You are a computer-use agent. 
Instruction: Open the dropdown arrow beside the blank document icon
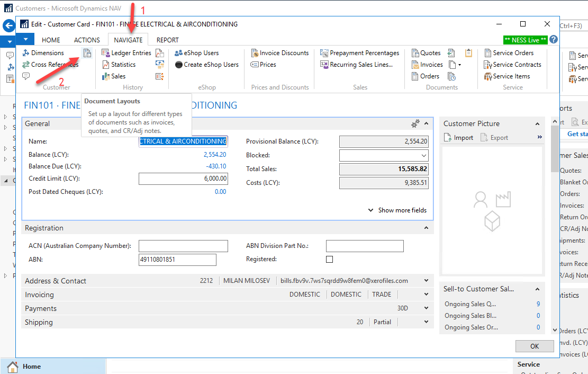pos(459,65)
